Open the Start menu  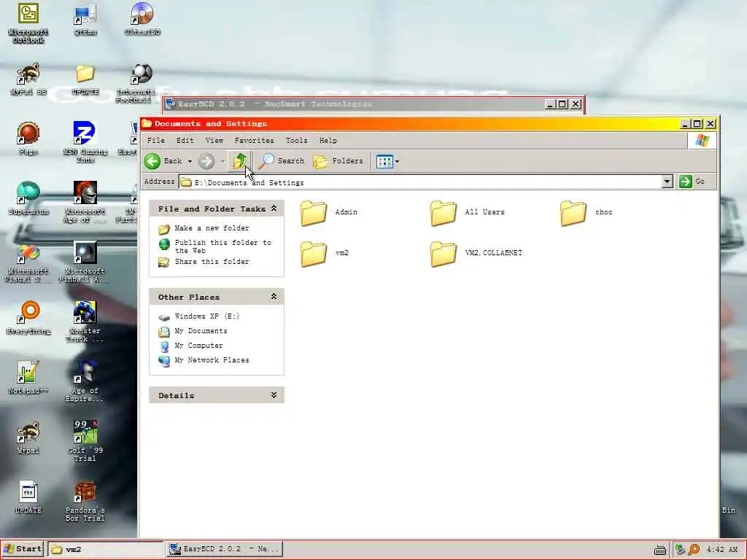pyautogui.click(x=23, y=548)
